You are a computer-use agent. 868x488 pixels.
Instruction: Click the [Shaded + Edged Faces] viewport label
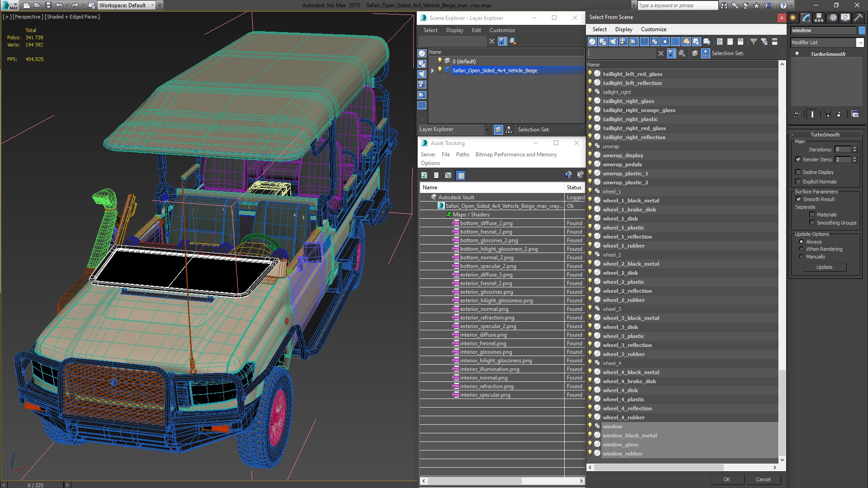point(72,17)
